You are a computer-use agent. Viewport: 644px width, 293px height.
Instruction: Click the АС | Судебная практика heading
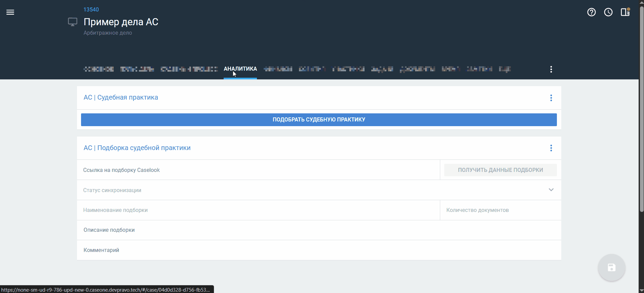pos(121,98)
